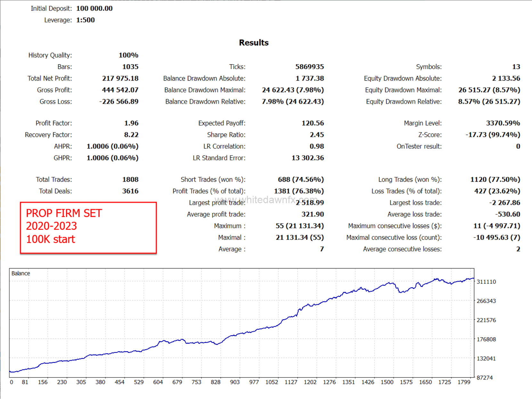Click the Recovery Factor value 8.22
This screenshot has height=399, width=532.
(x=131, y=135)
